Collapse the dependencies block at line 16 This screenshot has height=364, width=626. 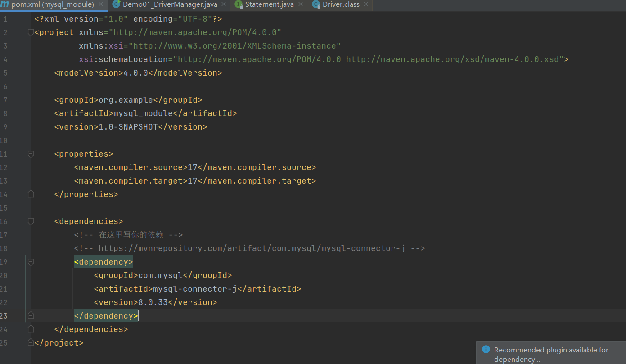[31, 221]
